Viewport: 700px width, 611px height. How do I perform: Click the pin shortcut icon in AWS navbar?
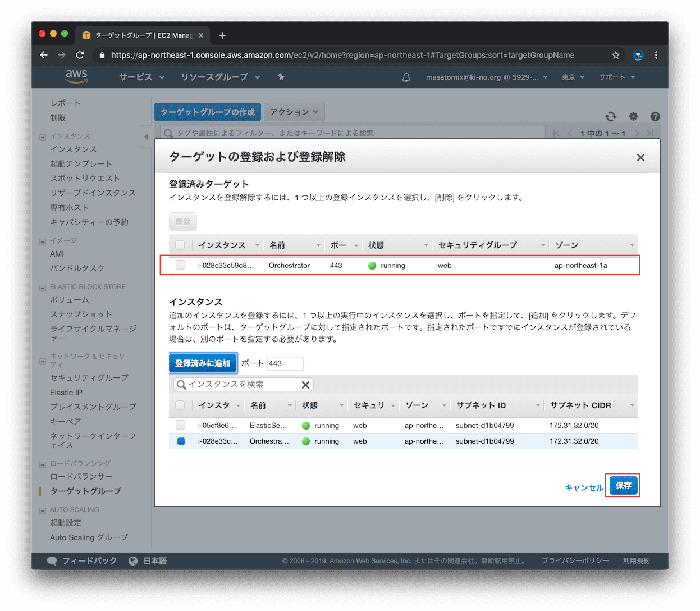[281, 77]
